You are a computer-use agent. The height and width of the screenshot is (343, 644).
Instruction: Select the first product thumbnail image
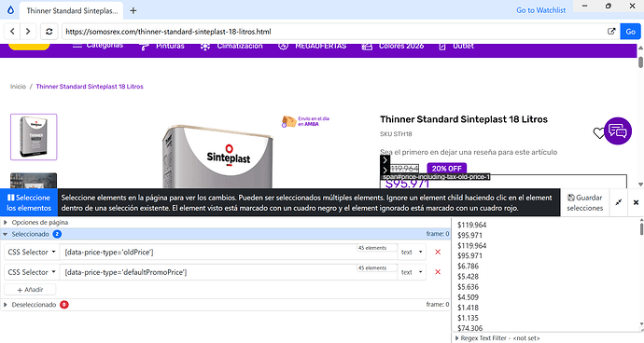point(34,137)
